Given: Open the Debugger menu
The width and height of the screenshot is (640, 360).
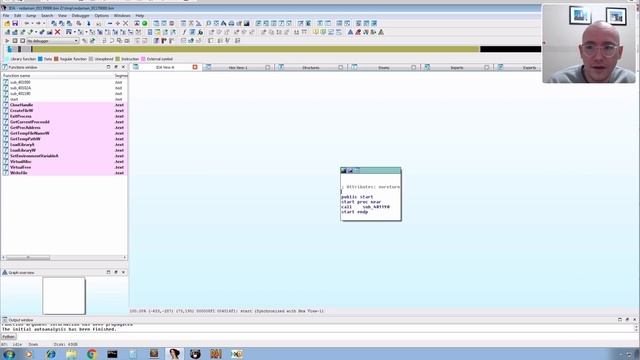Looking at the screenshot, I should tap(80, 16).
